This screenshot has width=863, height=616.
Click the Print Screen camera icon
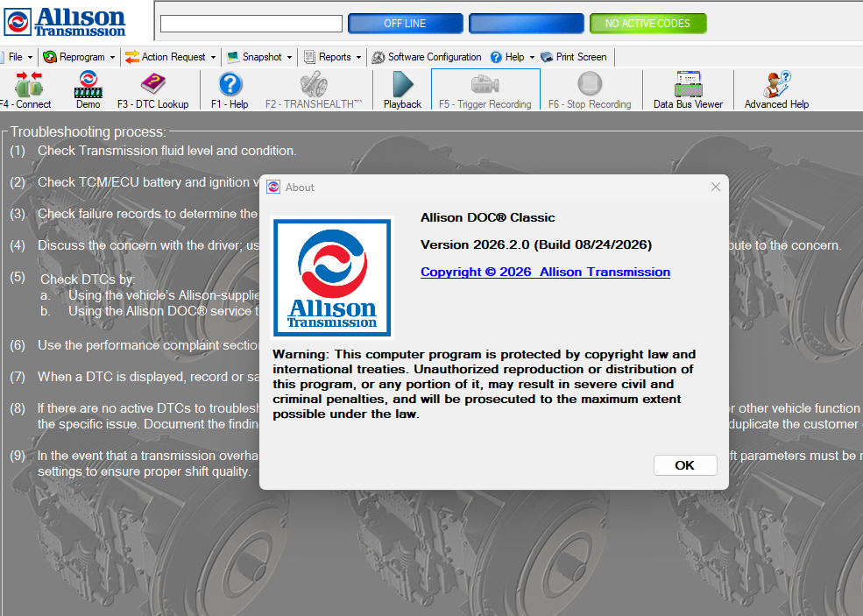547,57
